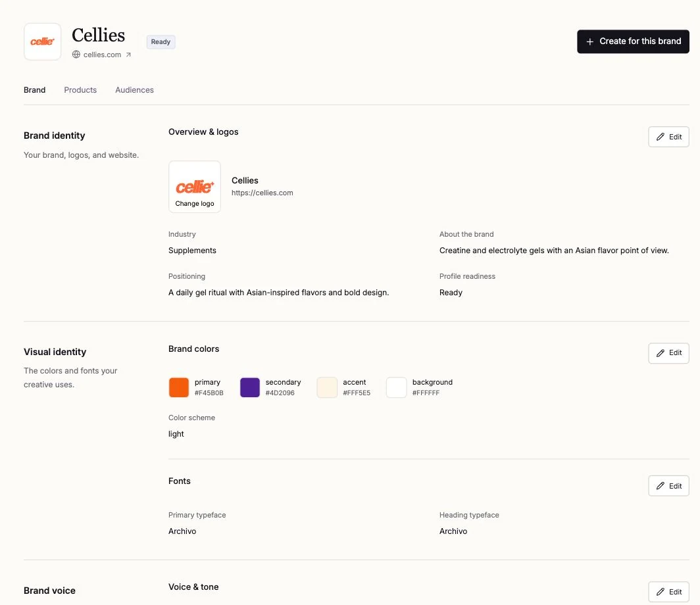The height and width of the screenshot is (605, 700).
Task: Select the background white color swatch
Action: click(396, 387)
